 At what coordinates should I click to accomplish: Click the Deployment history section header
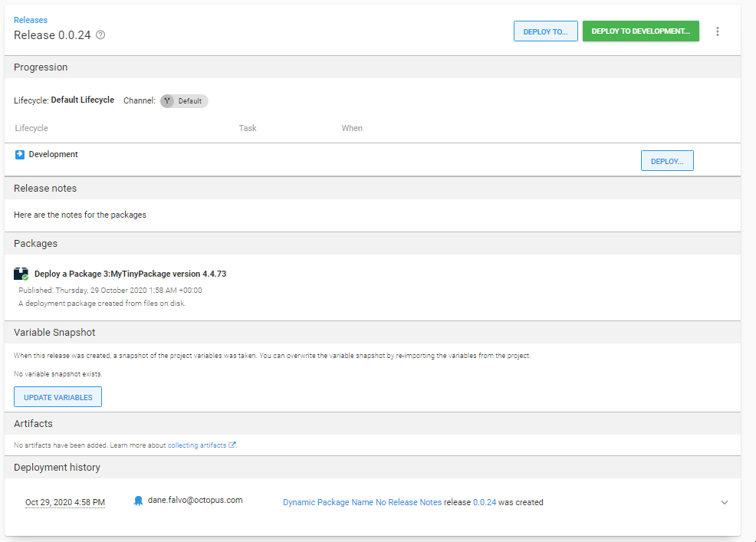tap(372, 468)
